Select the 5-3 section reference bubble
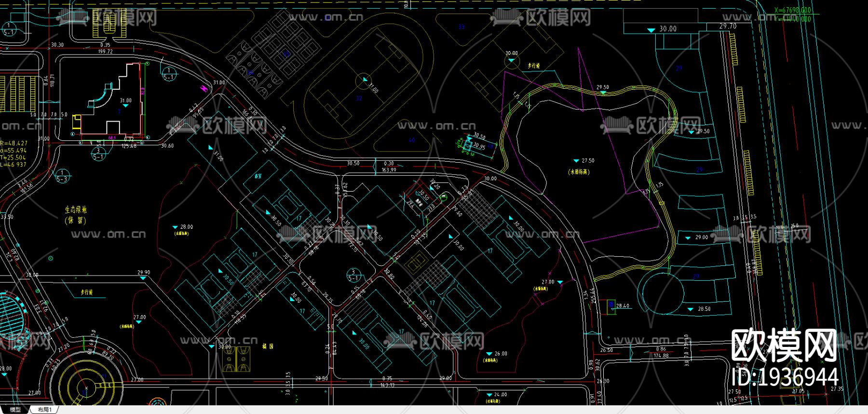Screen dimensions: 868x414 62,176
